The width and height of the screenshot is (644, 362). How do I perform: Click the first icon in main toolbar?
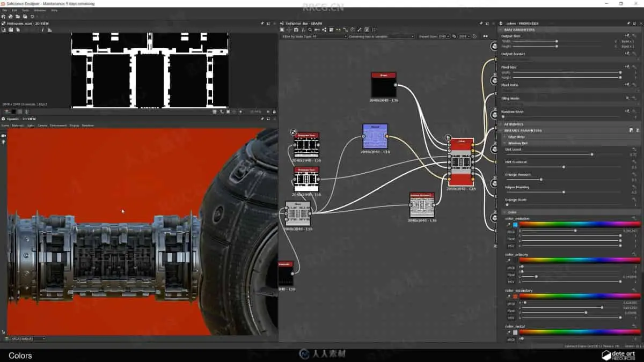point(4,17)
